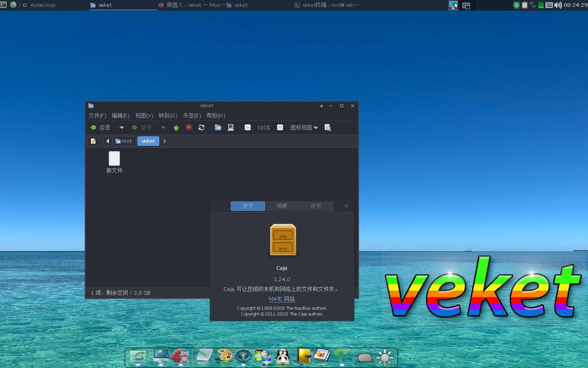Click the shade window up-arrow button

coord(322,106)
